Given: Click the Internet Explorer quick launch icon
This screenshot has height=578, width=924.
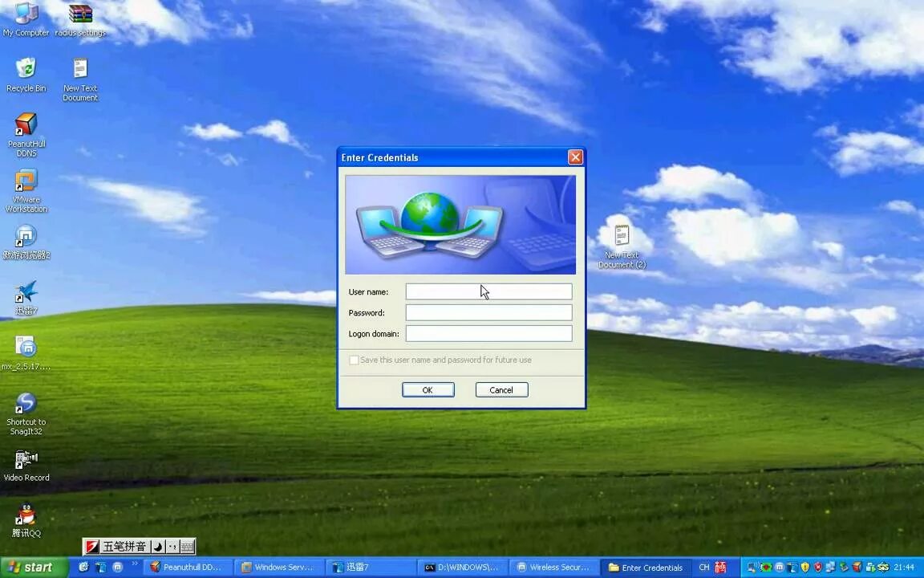Looking at the screenshot, I should pyautogui.click(x=83, y=568).
